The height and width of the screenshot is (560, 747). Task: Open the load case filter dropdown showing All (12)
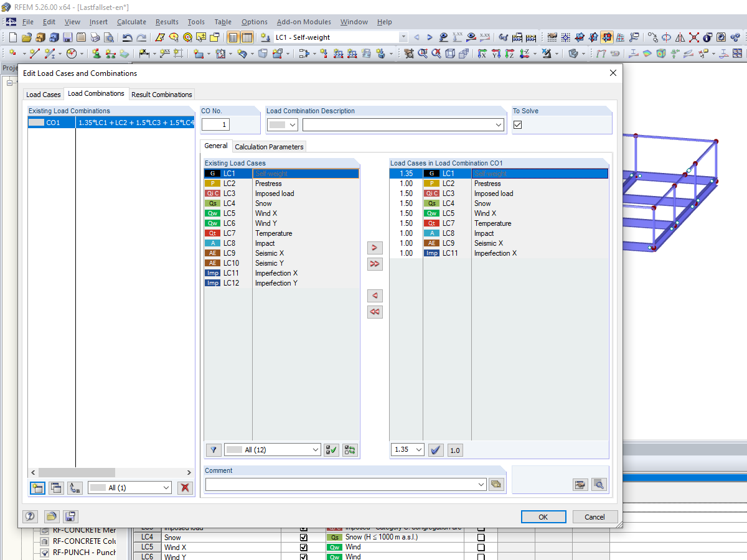(x=272, y=449)
